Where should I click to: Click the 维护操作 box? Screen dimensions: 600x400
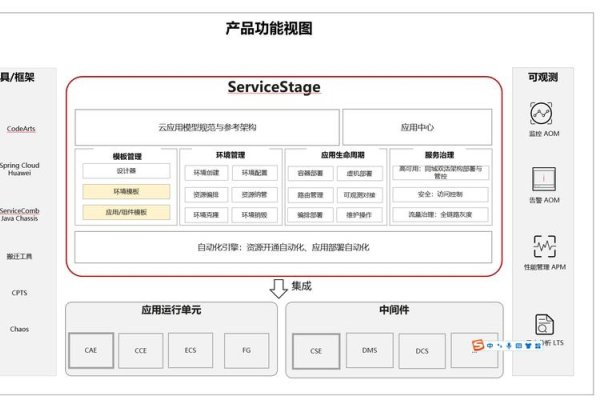click(359, 215)
